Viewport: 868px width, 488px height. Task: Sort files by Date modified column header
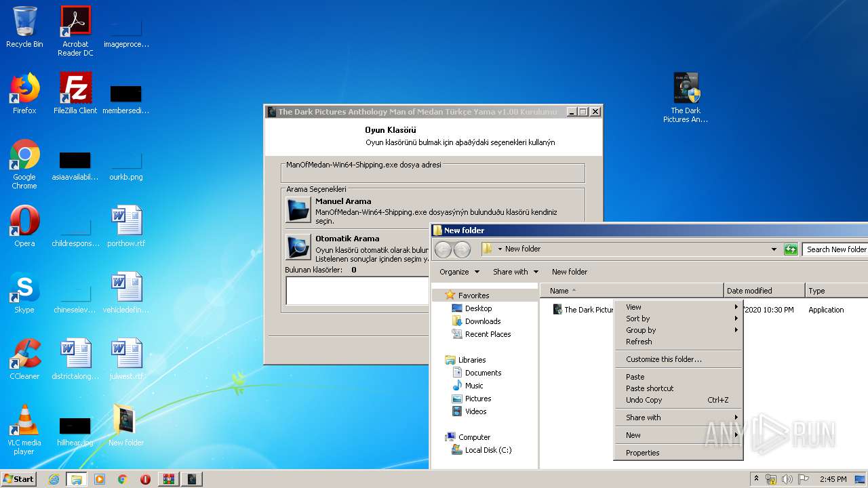click(764, 291)
